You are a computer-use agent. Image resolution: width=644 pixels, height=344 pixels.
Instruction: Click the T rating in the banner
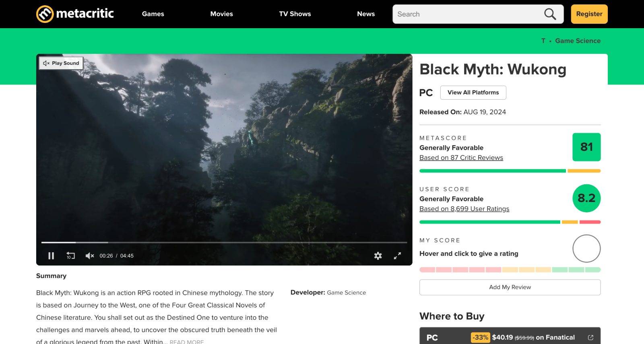click(543, 41)
